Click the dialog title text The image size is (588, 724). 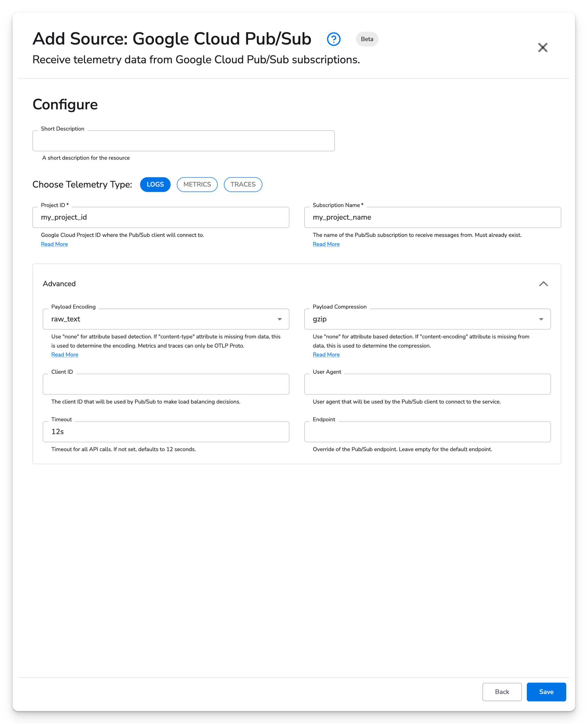[x=172, y=39]
